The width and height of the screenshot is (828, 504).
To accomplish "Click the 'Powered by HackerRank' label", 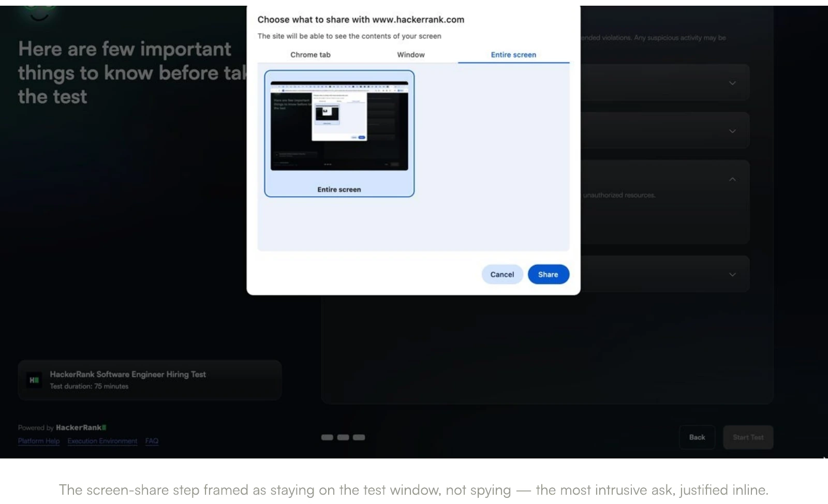I will [x=62, y=427].
